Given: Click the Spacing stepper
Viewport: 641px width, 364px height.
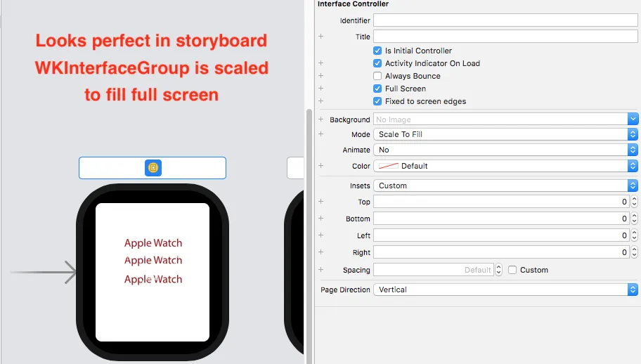Looking at the screenshot, I should [498, 270].
